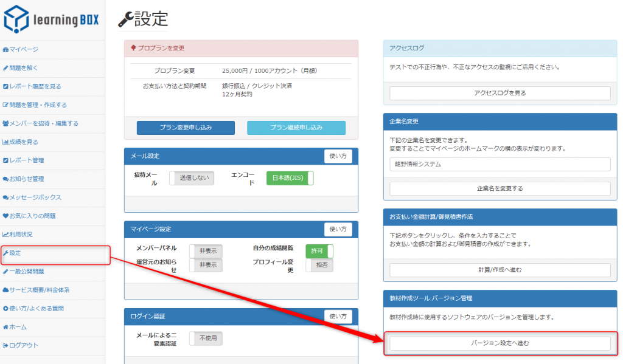Click the chart icon beside 成績を見る
Viewport: 623px width, 364px height.
5,142
